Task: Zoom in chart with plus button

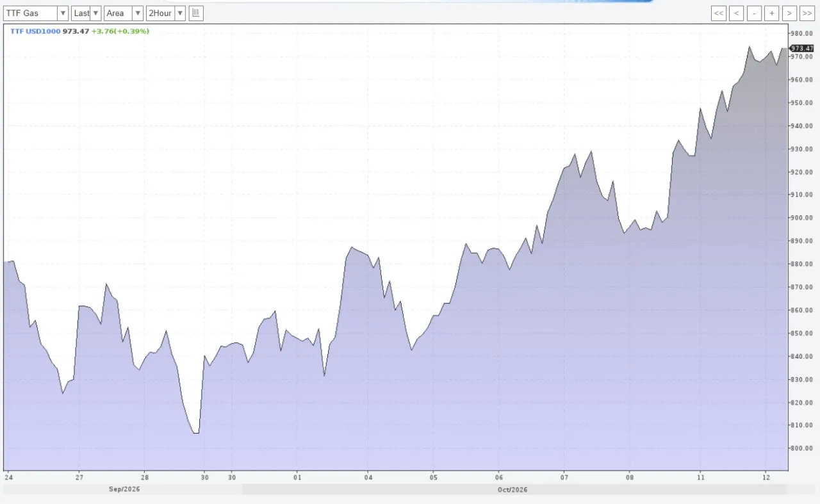Action: pyautogui.click(x=772, y=13)
